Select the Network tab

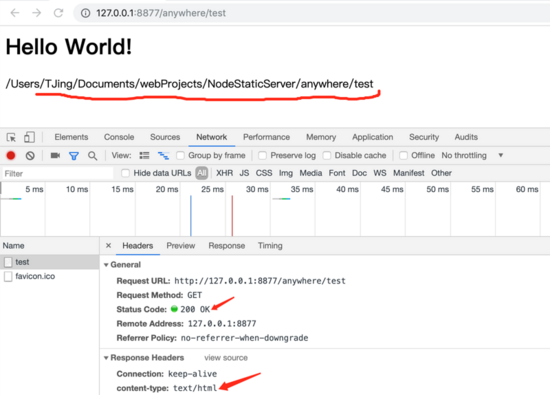(x=212, y=137)
